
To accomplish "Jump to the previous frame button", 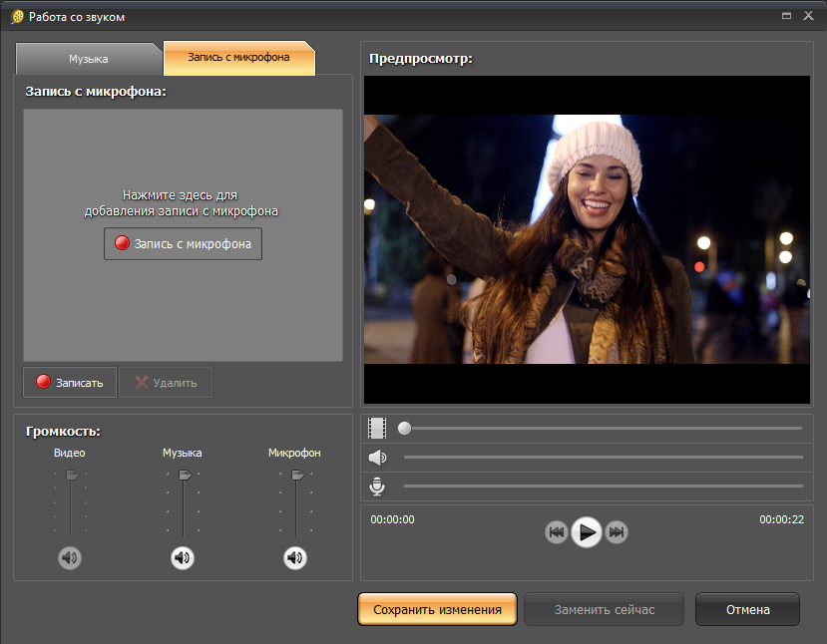I will [557, 532].
